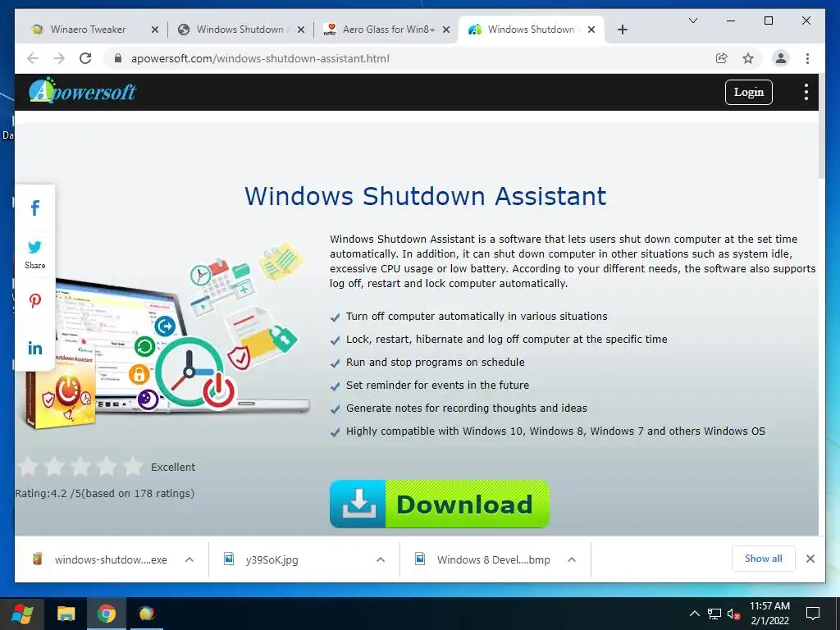Open Windows Start menu
The height and width of the screenshot is (630, 840).
coord(21,614)
